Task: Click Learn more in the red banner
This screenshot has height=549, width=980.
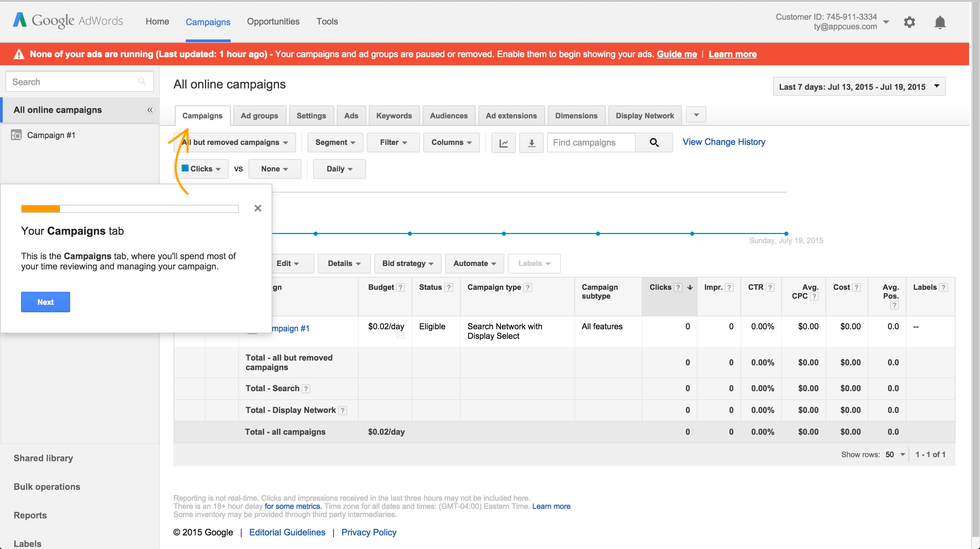Action: 732,54
